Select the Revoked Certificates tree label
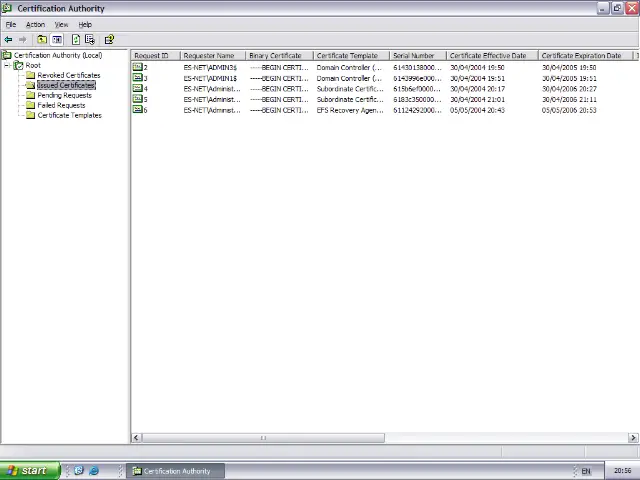The image size is (640, 480). tap(69, 75)
